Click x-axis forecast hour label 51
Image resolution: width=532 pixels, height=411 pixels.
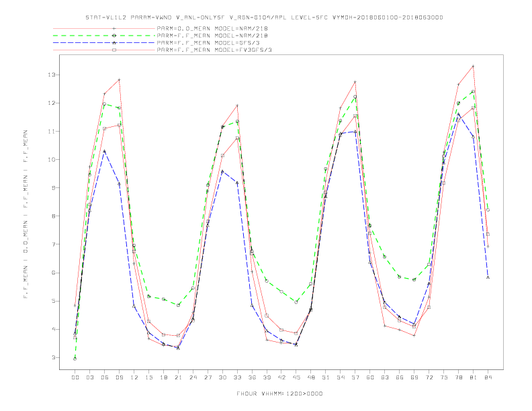[x=326, y=377]
